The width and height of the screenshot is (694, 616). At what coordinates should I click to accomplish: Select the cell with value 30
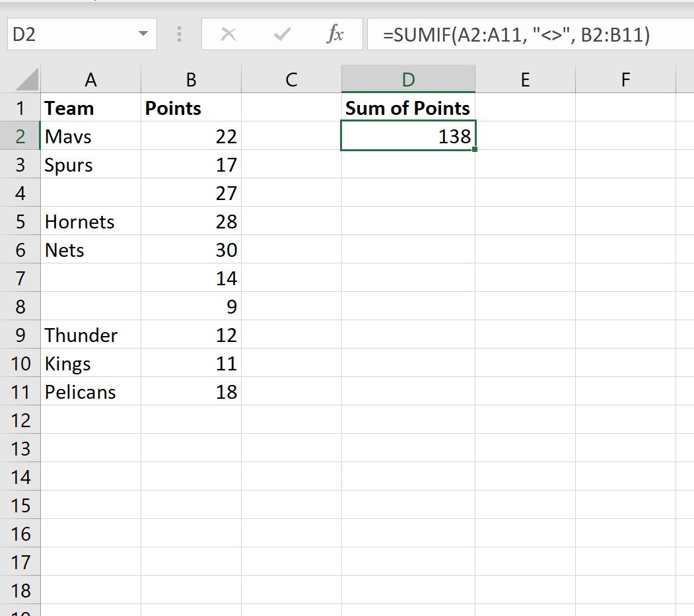[x=191, y=250]
